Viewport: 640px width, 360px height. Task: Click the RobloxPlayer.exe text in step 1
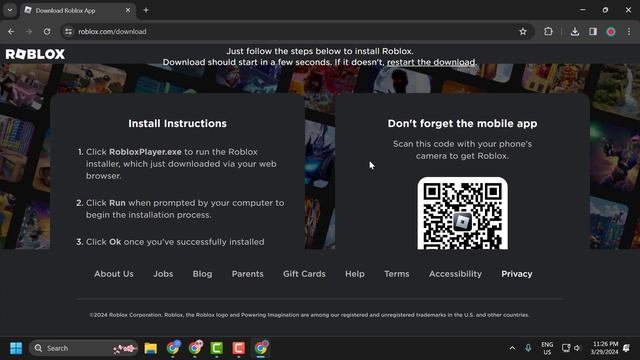145,152
